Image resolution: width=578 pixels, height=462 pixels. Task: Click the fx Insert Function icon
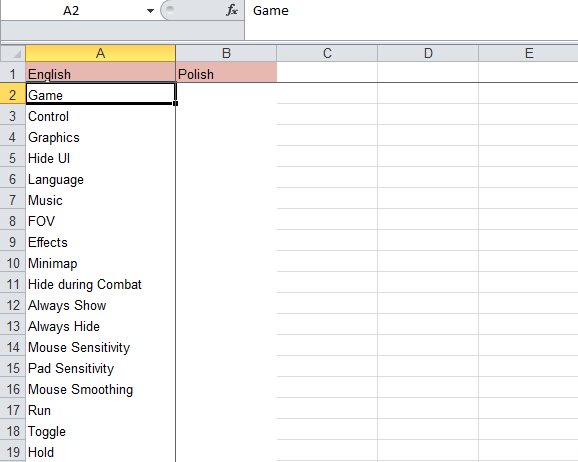(231, 10)
